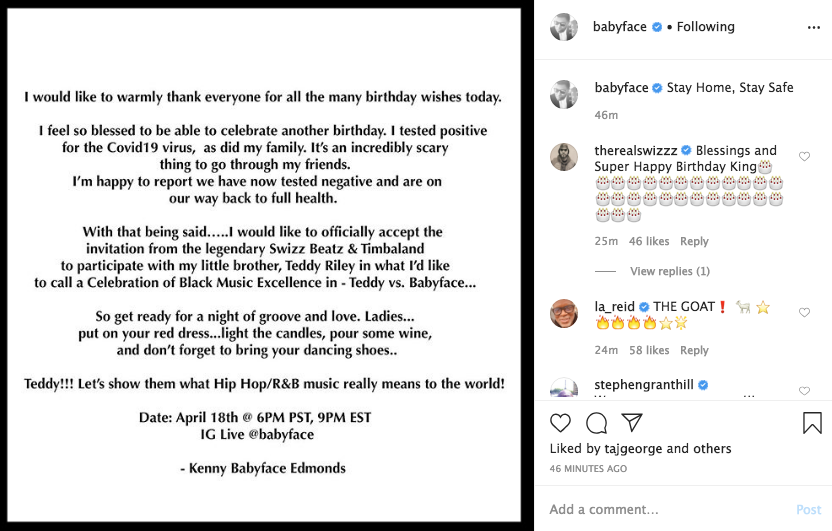Click Following next to babyface
The height and width of the screenshot is (531, 832).
705,27
